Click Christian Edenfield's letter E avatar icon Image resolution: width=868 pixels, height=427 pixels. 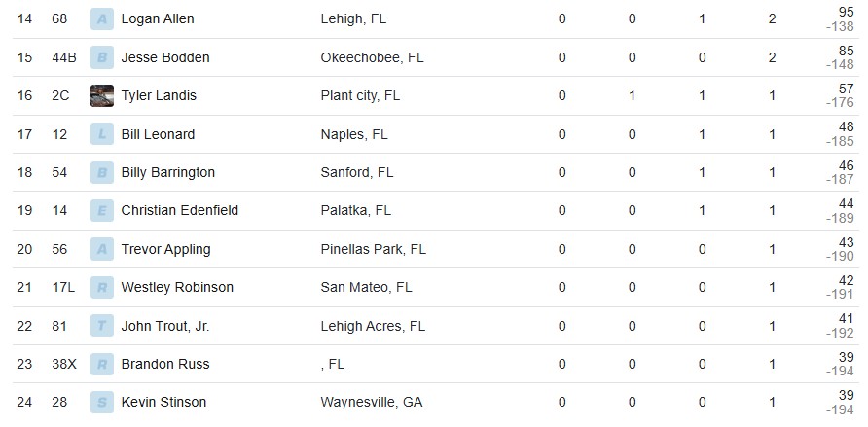(101, 210)
